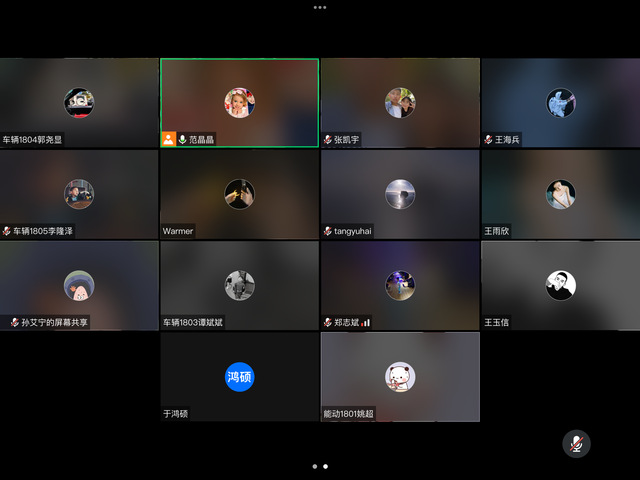Open 车辆1803谭斌斌's participant tile
This screenshot has width=640, height=480.
pyautogui.click(x=240, y=285)
